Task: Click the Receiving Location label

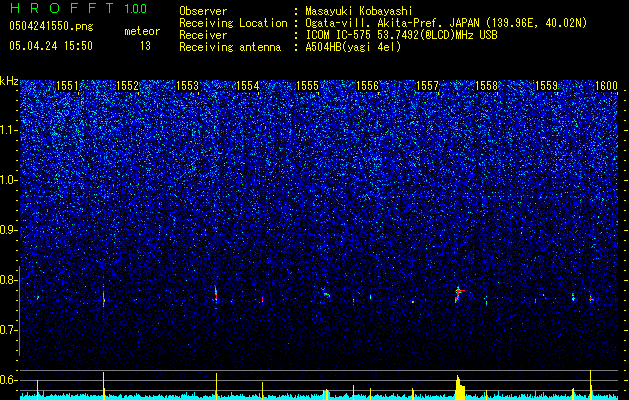Action: (x=233, y=23)
